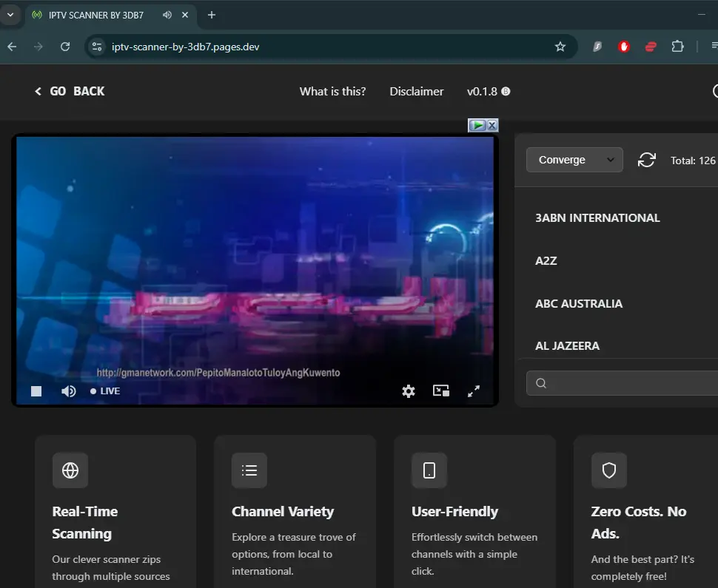
Task: Mute the tab via speaker icon
Action: [167, 15]
